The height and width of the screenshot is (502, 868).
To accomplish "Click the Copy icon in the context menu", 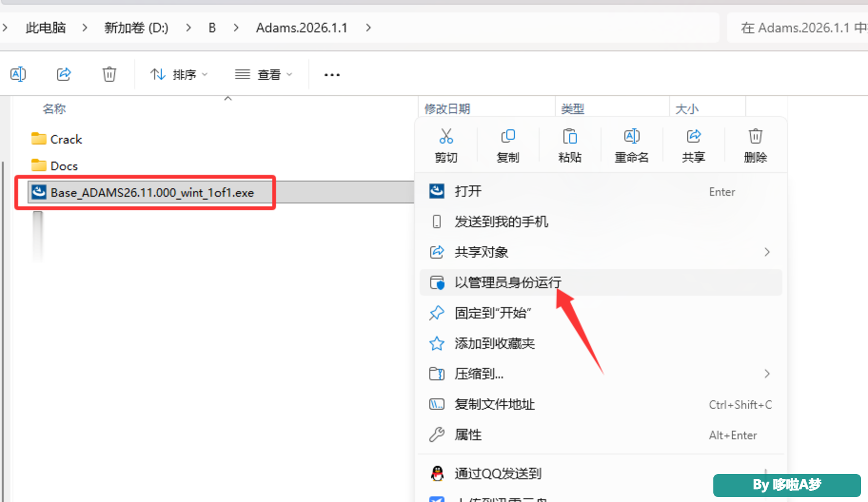I will point(508,136).
